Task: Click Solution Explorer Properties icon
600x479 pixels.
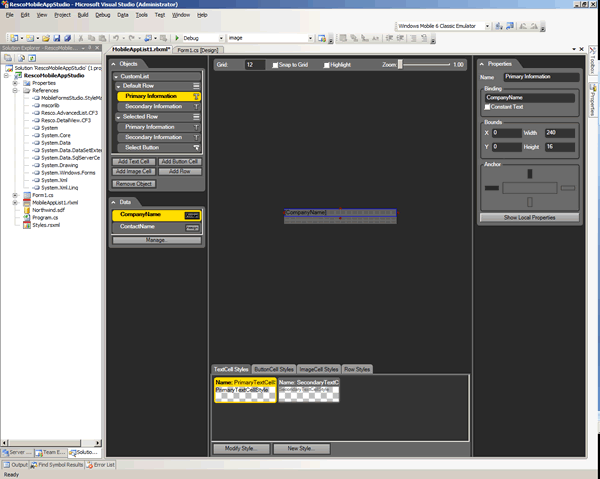Action: (8, 58)
